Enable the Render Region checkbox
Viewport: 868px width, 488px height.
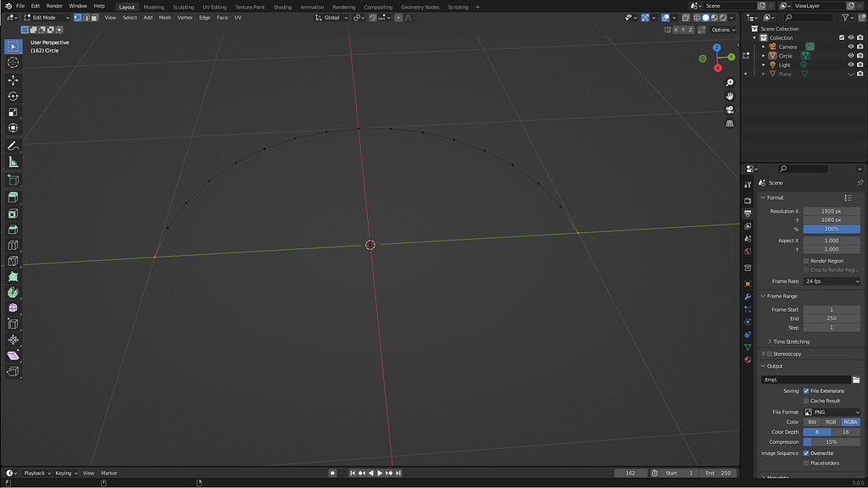(807, 260)
